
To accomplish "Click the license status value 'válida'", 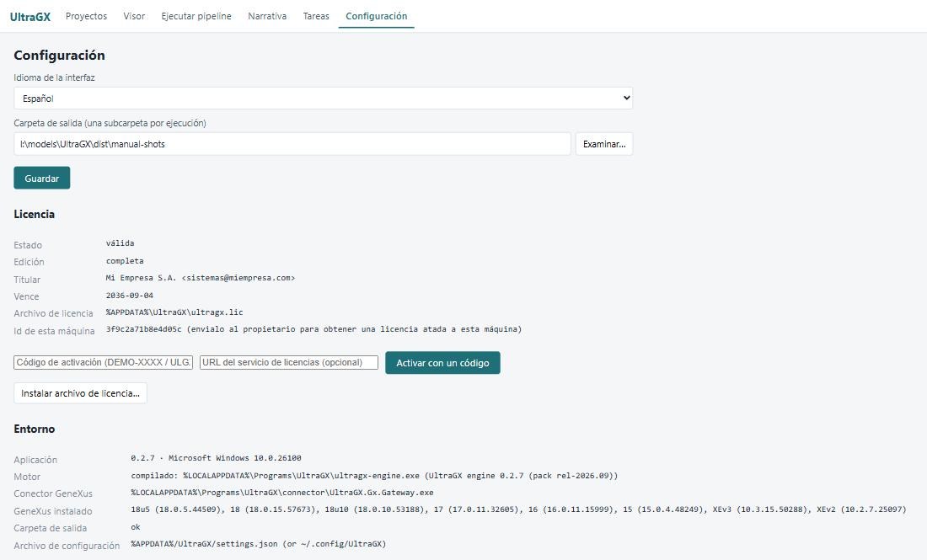I will 120,243.
